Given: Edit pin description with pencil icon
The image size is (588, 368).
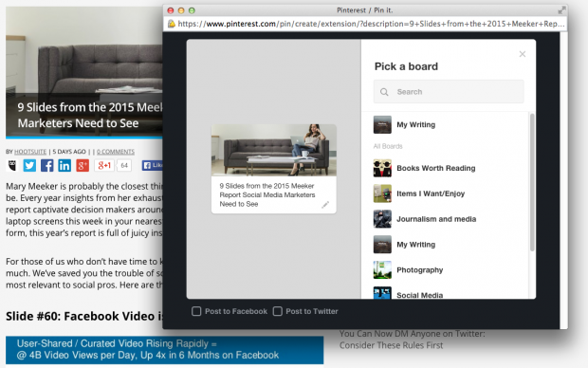Looking at the screenshot, I should point(325,205).
